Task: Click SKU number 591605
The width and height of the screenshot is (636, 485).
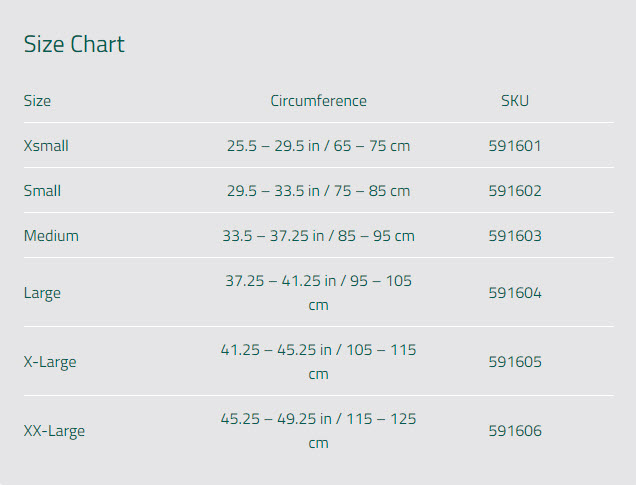Action: click(x=515, y=362)
